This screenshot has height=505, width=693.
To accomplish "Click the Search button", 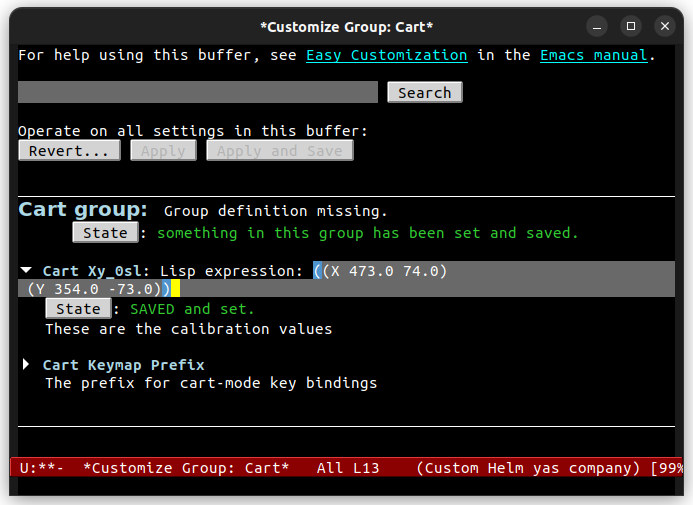I will pyautogui.click(x=425, y=92).
